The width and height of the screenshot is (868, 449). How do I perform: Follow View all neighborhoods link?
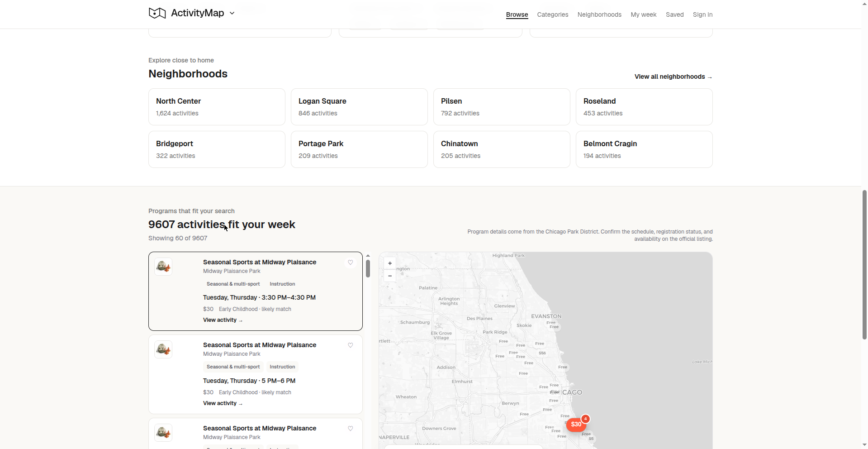[x=673, y=76]
